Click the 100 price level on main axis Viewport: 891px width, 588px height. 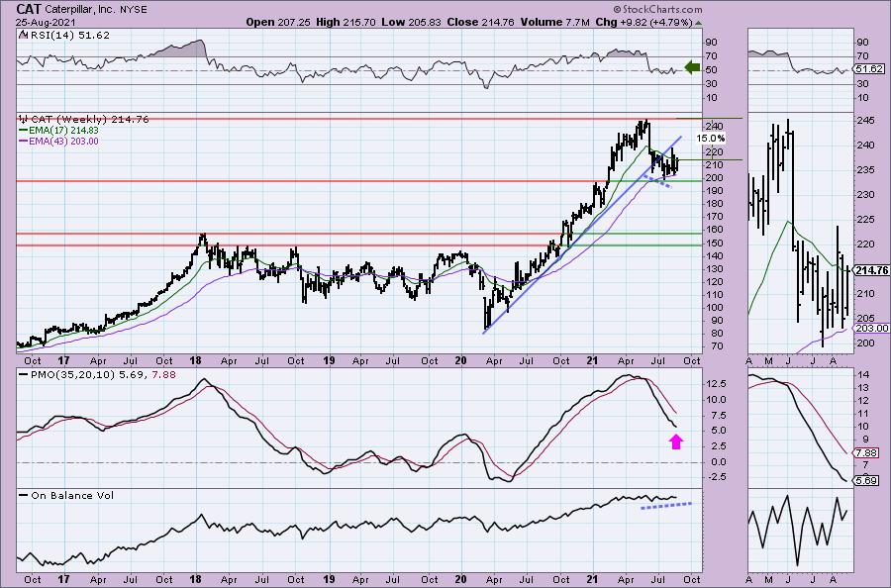(714, 308)
